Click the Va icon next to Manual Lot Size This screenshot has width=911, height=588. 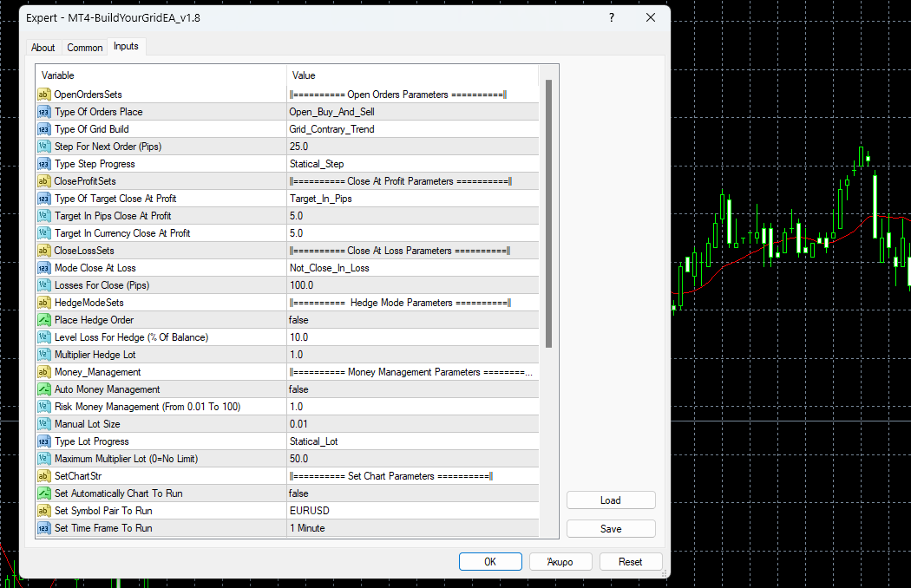43,424
